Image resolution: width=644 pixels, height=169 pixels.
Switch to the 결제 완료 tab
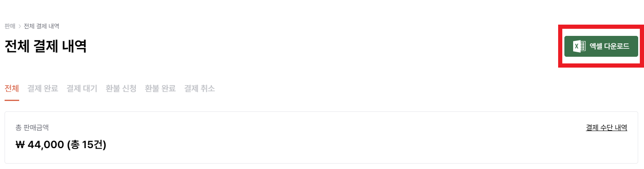[x=43, y=88]
